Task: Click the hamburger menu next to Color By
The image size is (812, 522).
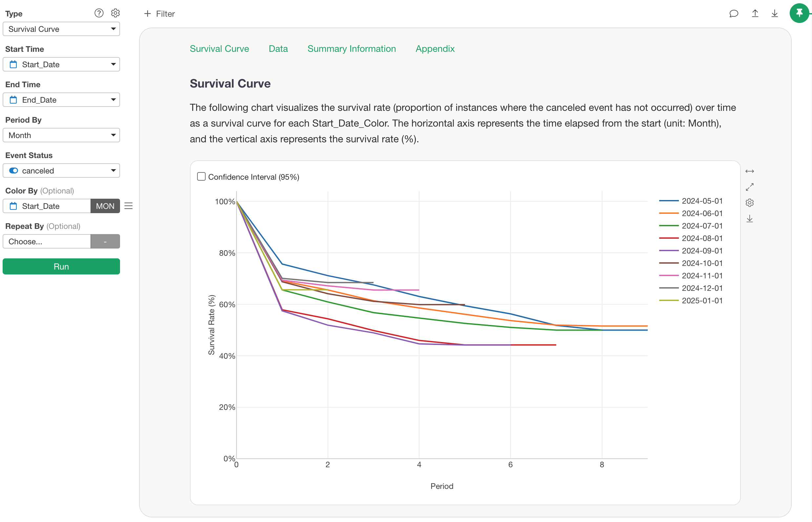Action: point(128,206)
